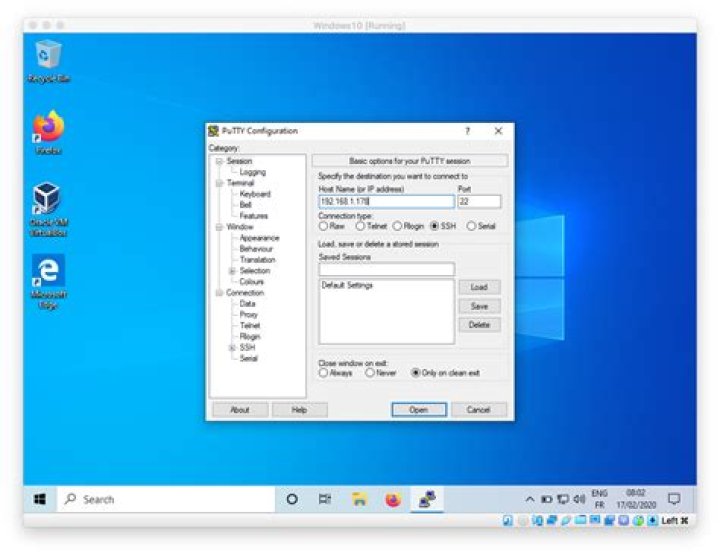The width and height of the screenshot is (720, 556).
Task: Select Keyboard in the category tree
Action: point(255,194)
